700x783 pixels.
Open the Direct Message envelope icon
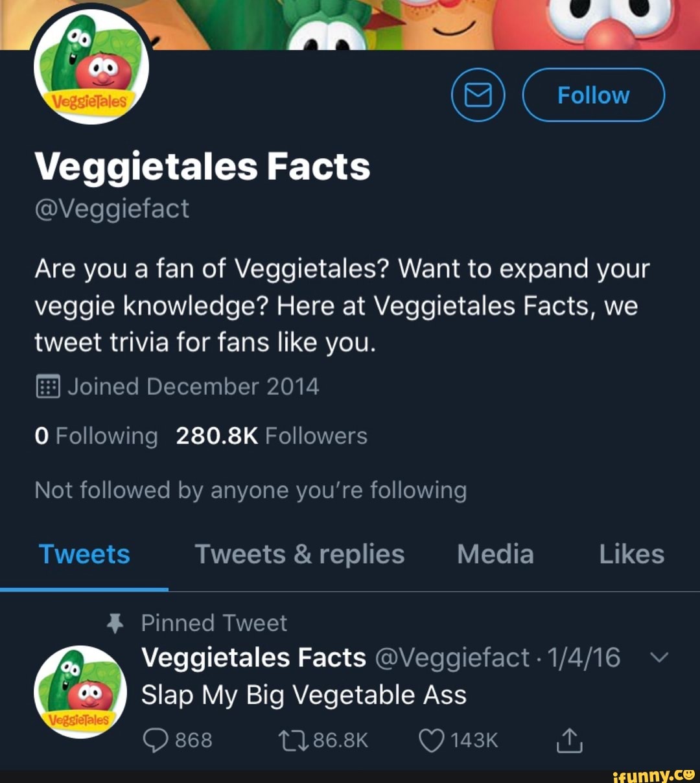tap(478, 95)
